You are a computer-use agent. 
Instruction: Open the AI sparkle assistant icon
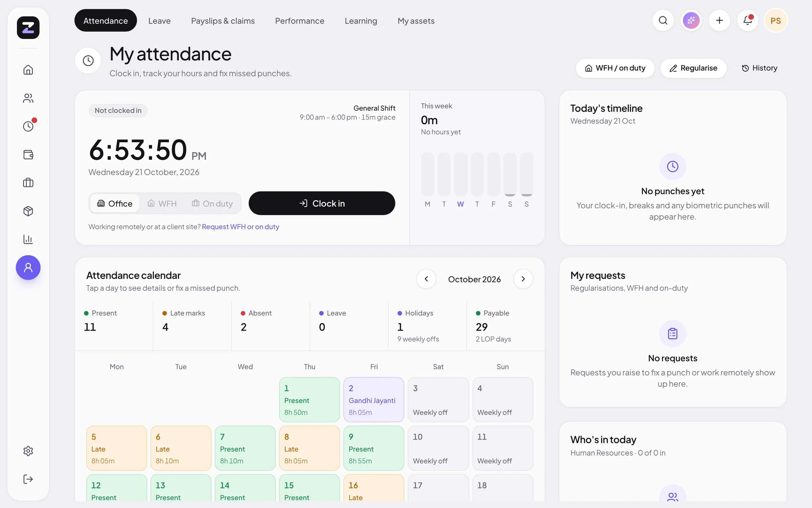point(691,21)
